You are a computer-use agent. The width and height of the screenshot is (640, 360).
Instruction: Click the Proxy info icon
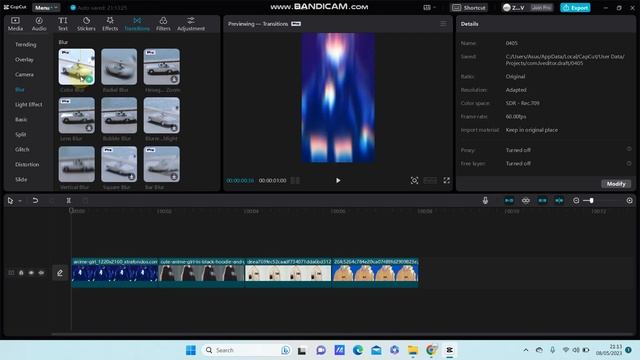(629, 149)
